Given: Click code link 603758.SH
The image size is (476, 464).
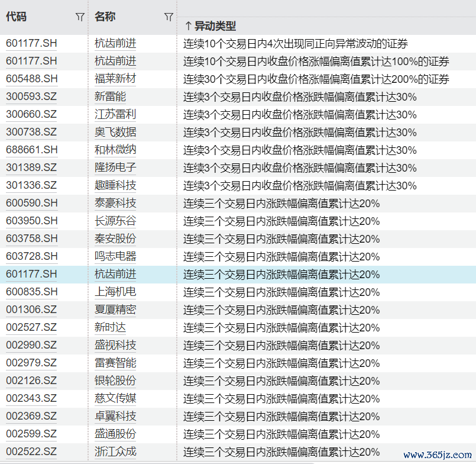Looking at the screenshot, I should [31, 239].
